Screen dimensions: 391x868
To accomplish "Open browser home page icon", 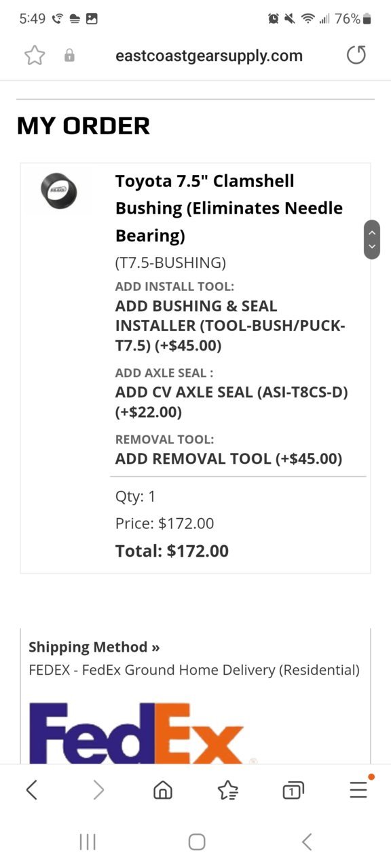I will [x=163, y=790].
